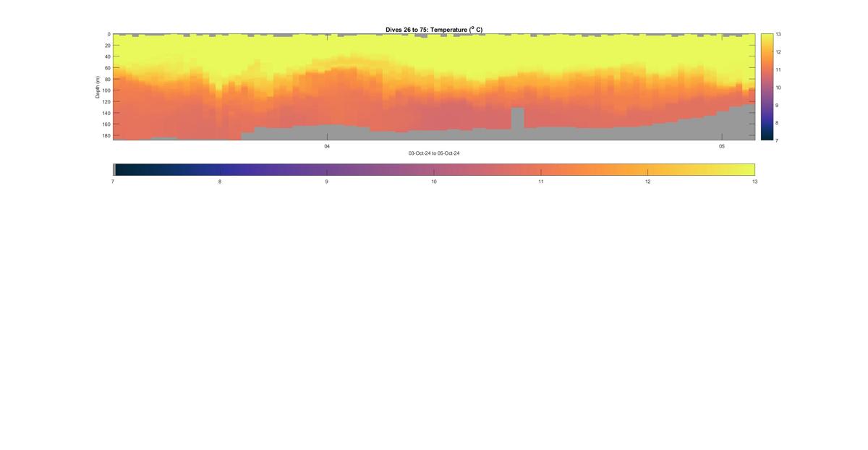The width and height of the screenshot is (868, 450).
Task: Click tick "7" on the horizontal colorbar
Action: click(x=113, y=182)
